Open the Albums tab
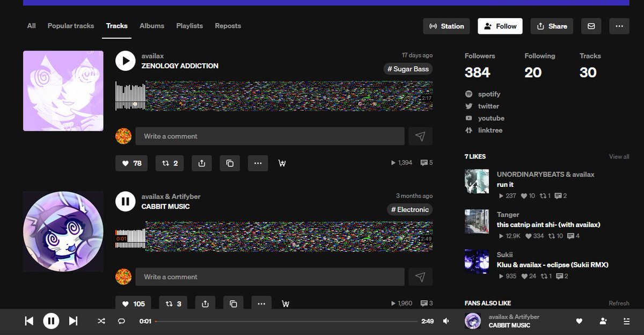The width and height of the screenshot is (644, 335). pos(152,26)
